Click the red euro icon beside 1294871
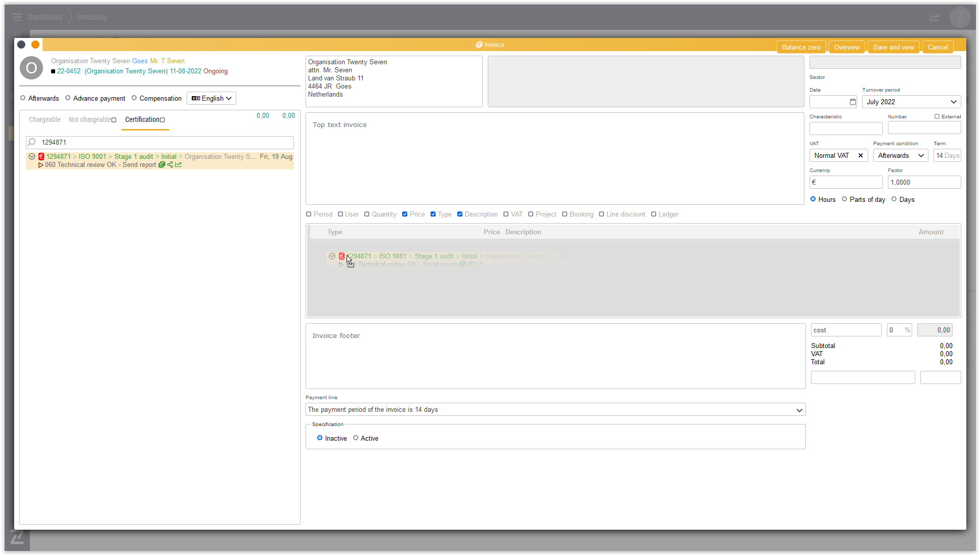The width and height of the screenshot is (980, 555). (x=41, y=157)
